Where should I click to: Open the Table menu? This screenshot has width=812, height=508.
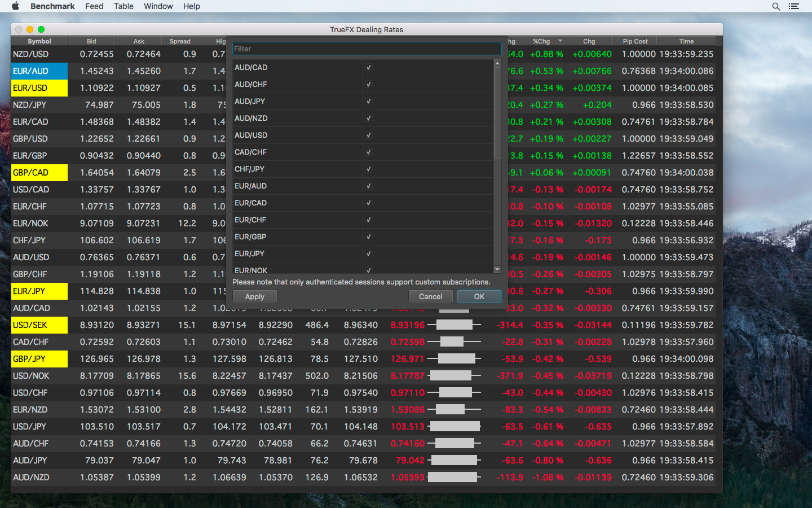coord(123,6)
